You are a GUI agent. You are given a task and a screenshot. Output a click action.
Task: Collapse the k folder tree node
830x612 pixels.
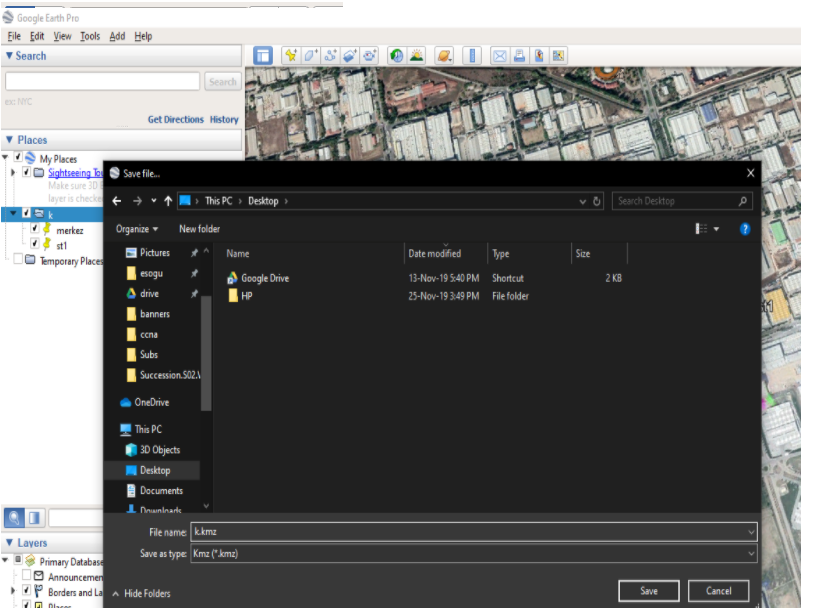[13, 213]
